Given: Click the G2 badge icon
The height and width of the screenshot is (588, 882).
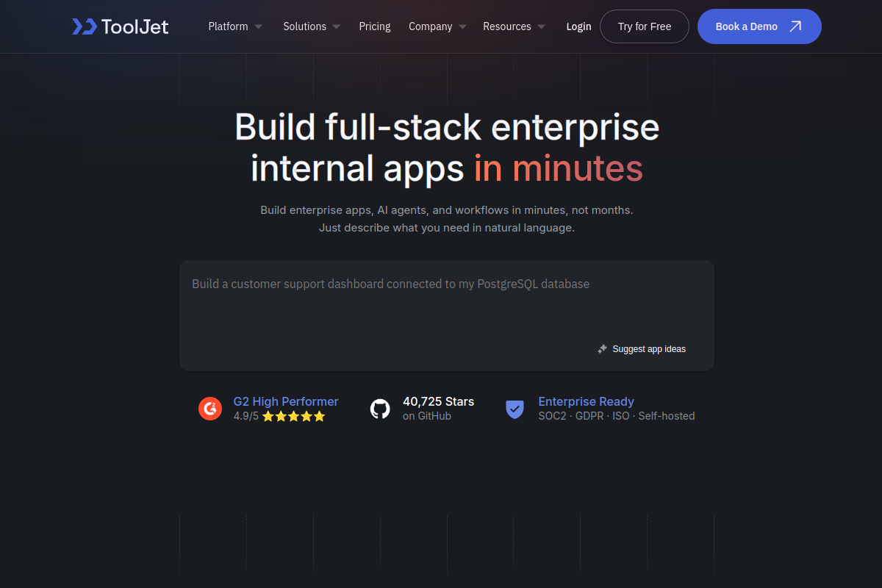Looking at the screenshot, I should point(210,409).
